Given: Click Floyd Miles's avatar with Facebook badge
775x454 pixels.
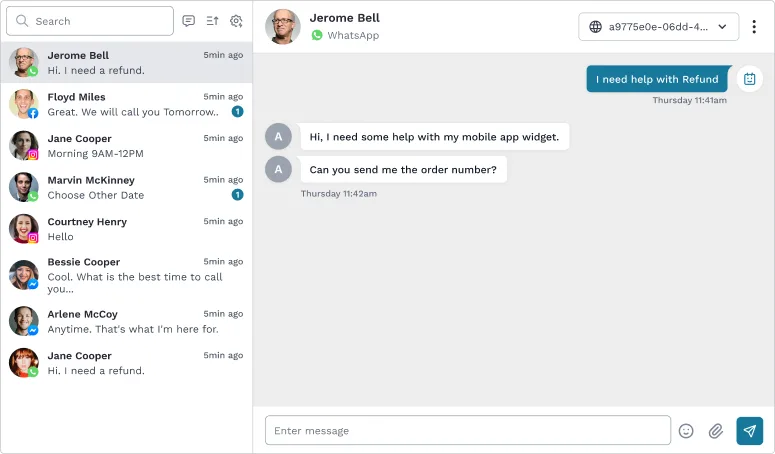Looking at the screenshot, I should coord(23,104).
